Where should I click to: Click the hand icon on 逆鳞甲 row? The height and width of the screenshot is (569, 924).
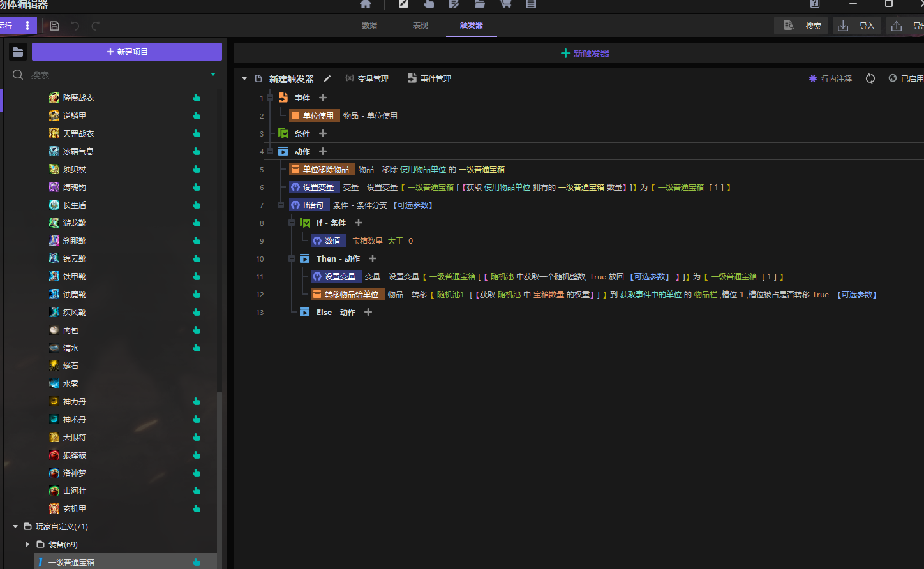point(197,115)
